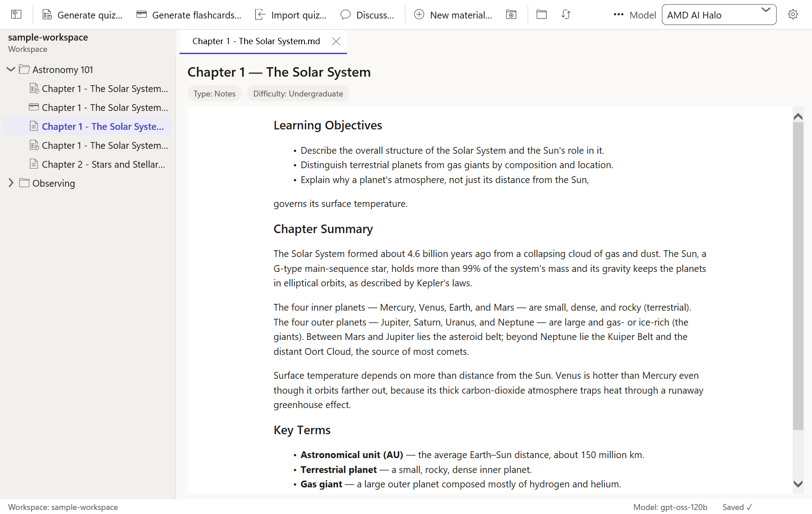Click the vertical scrollbar thumb
Image resolution: width=812 pixels, height=514 pixels.
pyautogui.click(x=798, y=276)
